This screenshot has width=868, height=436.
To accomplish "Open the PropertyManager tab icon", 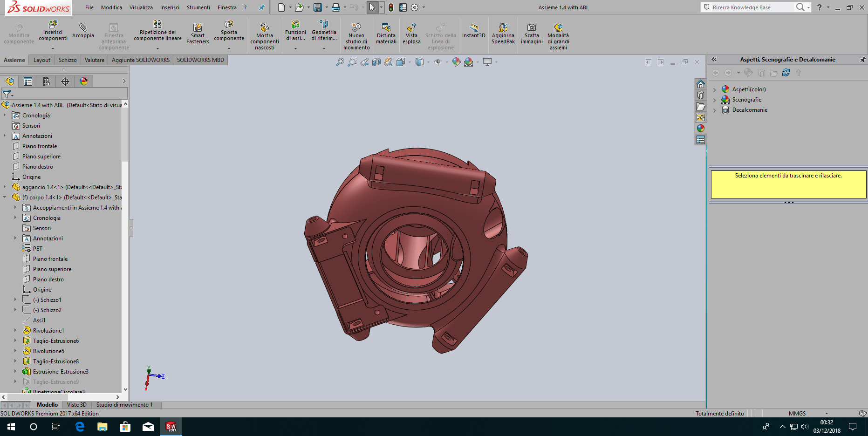I will click(28, 82).
